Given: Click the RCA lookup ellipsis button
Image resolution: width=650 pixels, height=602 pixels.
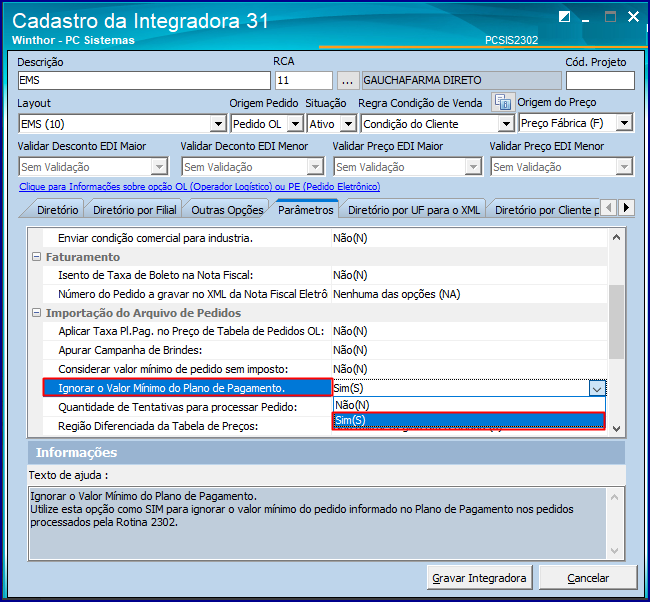Looking at the screenshot, I should pos(347,80).
